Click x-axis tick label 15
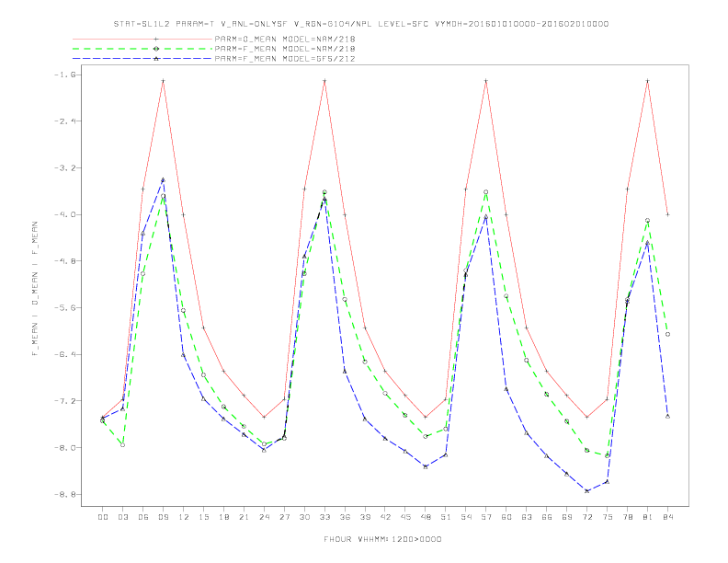 coord(203,517)
